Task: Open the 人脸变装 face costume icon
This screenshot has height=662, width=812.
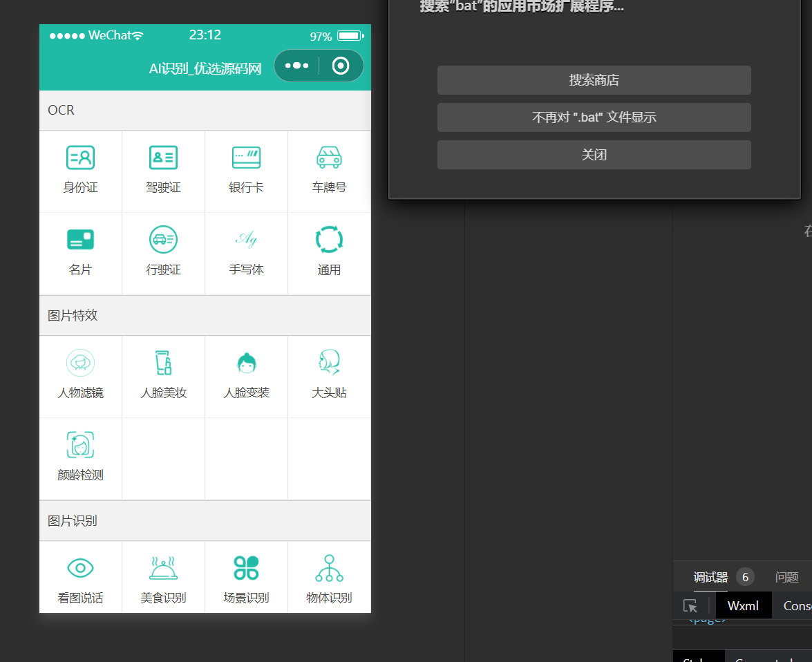Action: tap(247, 363)
